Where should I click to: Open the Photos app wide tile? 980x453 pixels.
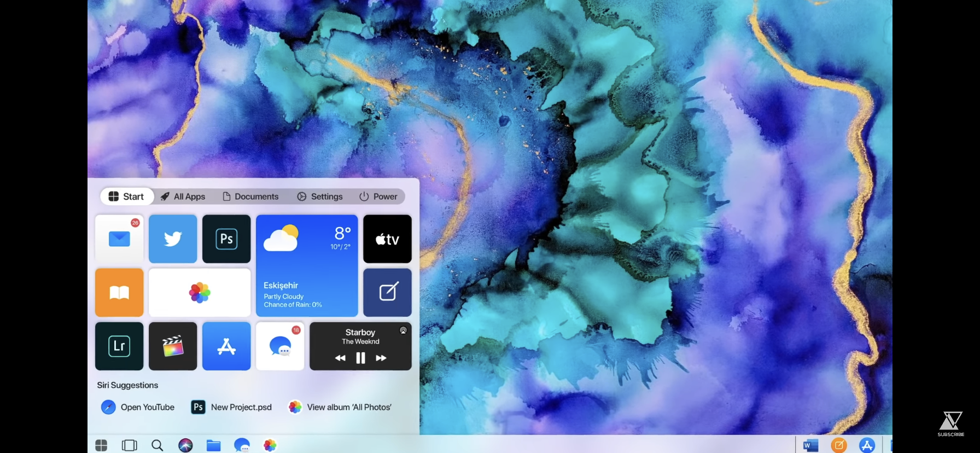pyautogui.click(x=200, y=293)
